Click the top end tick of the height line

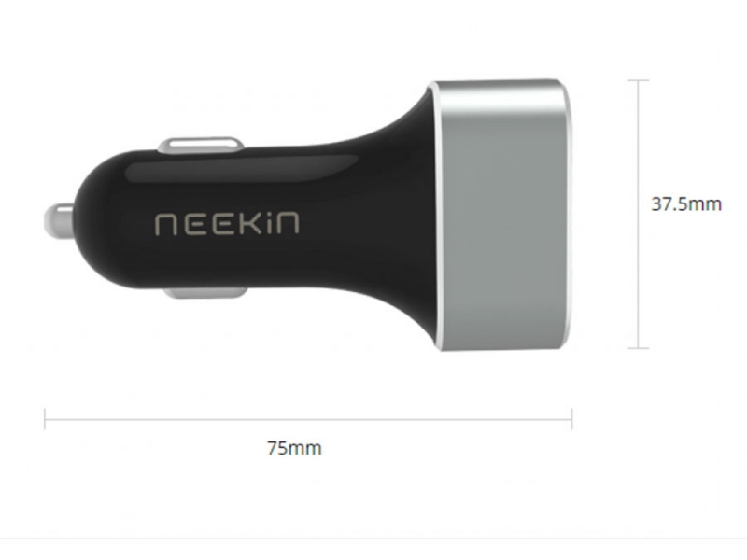pos(639,80)
